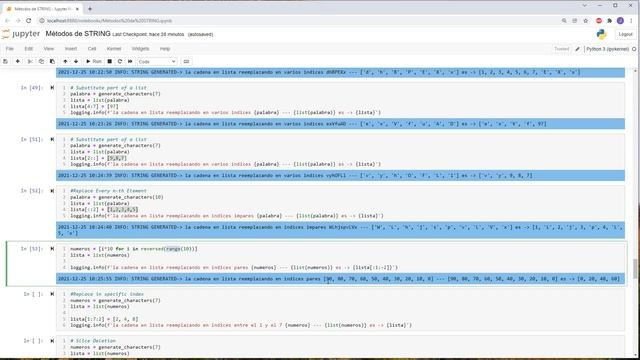This screenshot has height=360, width=640.
Task: Run cell In [52] using its icon
Action: click(x=52, y=191)
